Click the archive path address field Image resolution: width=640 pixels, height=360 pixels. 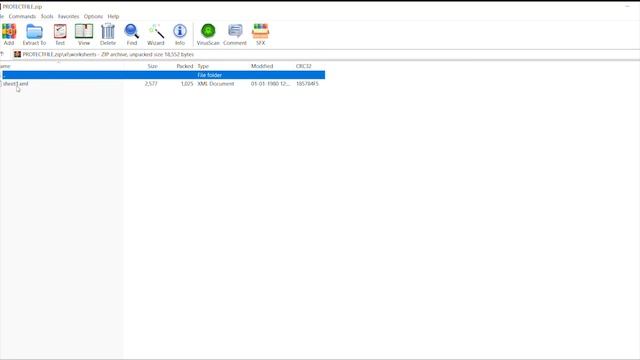point(327,54)
